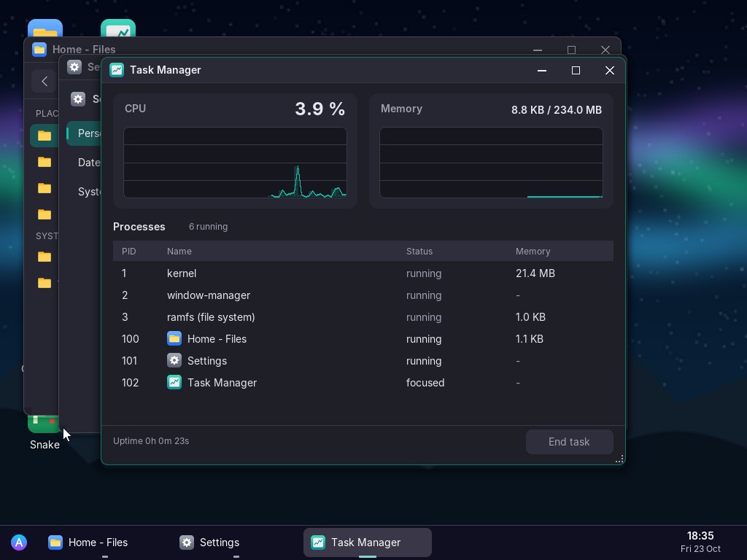The image size is (747, 560).
Task: Click the 8.8 KB / 234.0 MB memory value
Action: coord(557,110)
